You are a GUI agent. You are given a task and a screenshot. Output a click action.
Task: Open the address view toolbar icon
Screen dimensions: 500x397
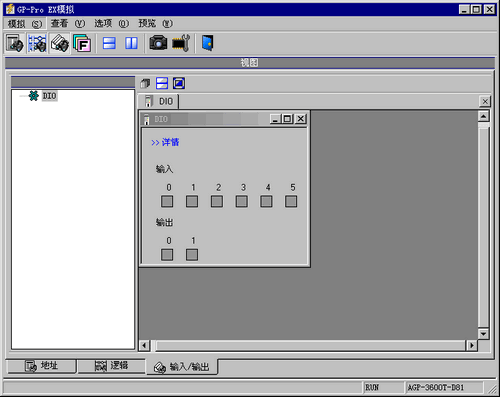click(x=15, y=43)
